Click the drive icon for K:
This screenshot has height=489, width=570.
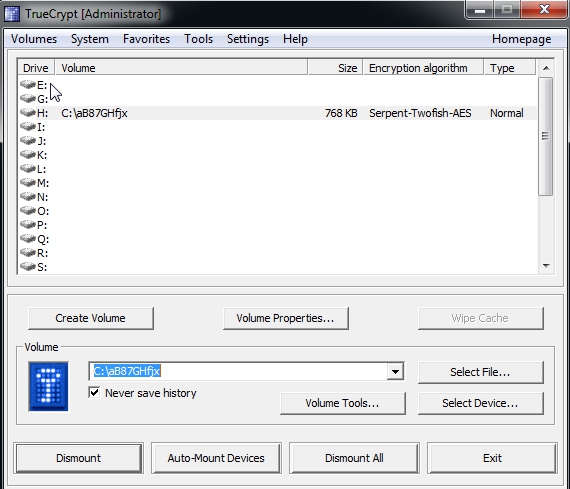(28, 155)
